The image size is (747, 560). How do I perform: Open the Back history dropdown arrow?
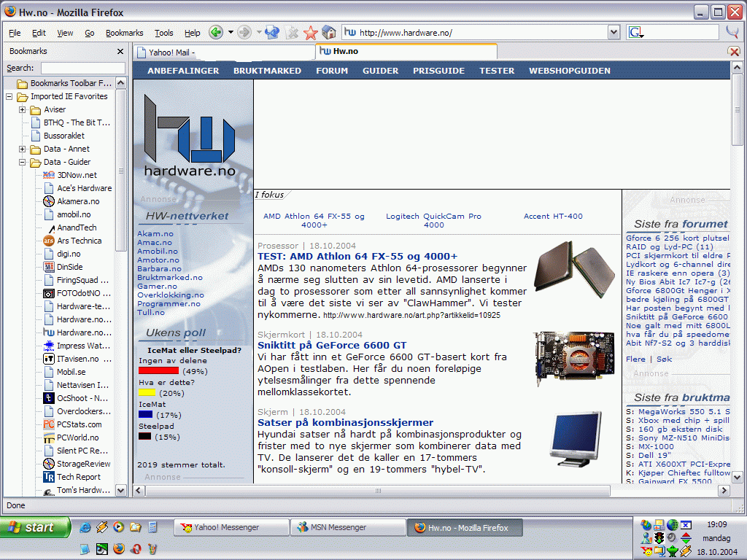(231, 32)
